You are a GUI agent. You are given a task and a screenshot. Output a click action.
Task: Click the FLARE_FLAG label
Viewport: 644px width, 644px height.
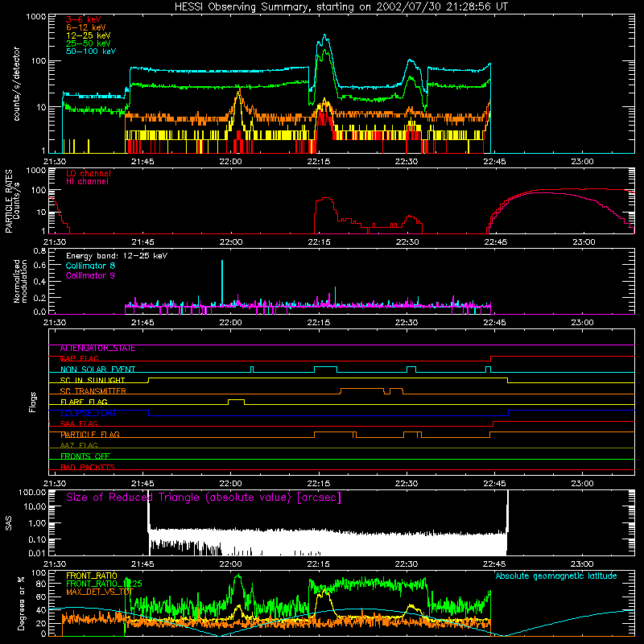pyautogui.click(x=84, y=402)
